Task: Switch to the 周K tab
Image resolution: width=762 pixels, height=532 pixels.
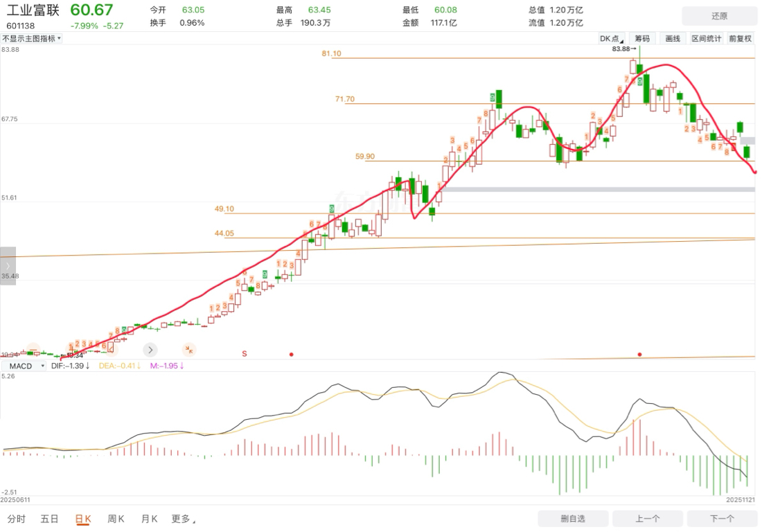Action: coord(116,519)
